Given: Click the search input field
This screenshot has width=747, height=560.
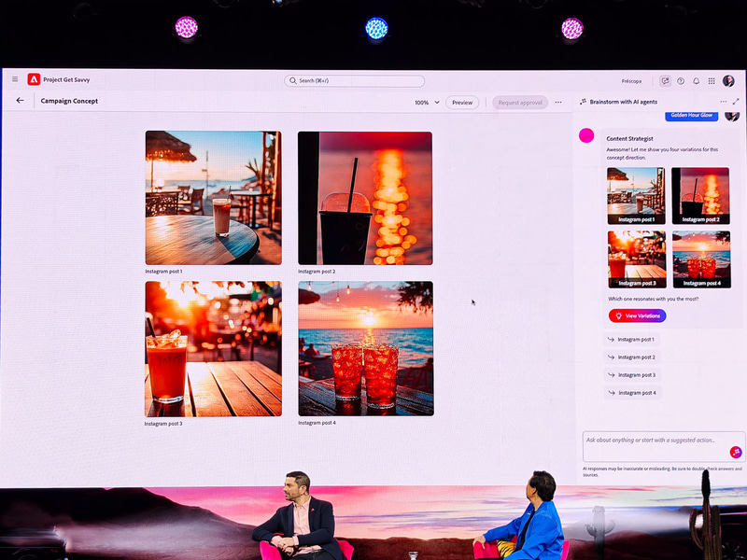Looking at the screenshot, I should [355, 80].
